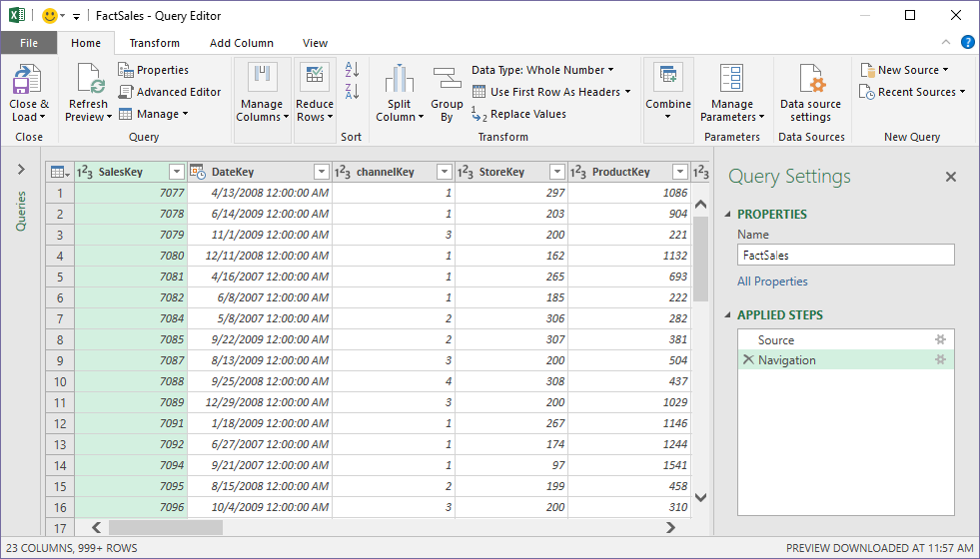Open the StoreKey column filter dropdown
Viewport: 980px width, 559px height.
(555, 172)
